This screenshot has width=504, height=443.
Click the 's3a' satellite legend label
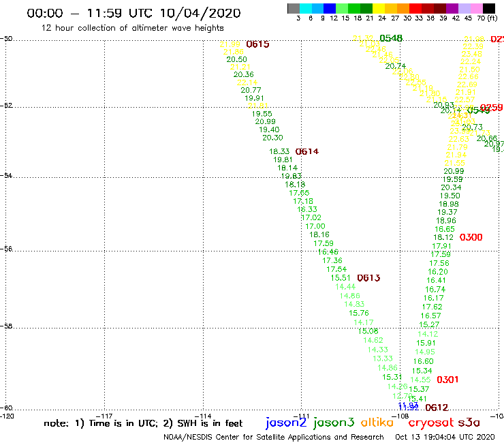click(x=469, y=423)
